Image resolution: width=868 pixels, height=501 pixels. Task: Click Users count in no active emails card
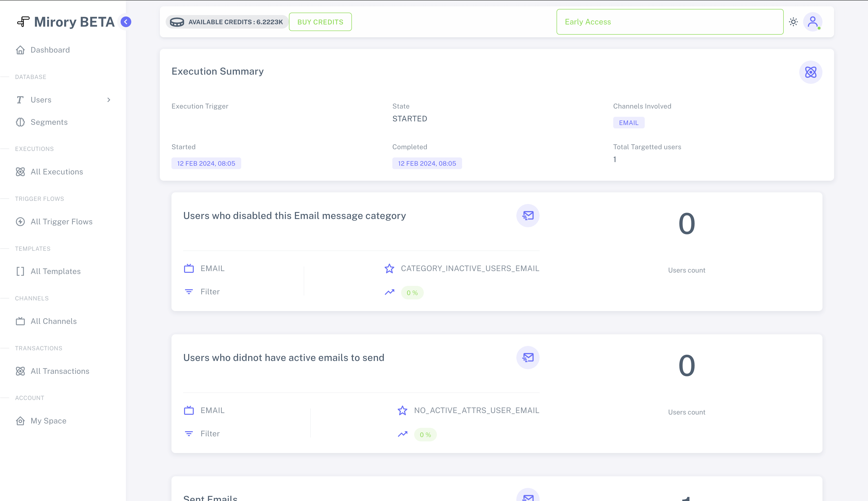686,412
